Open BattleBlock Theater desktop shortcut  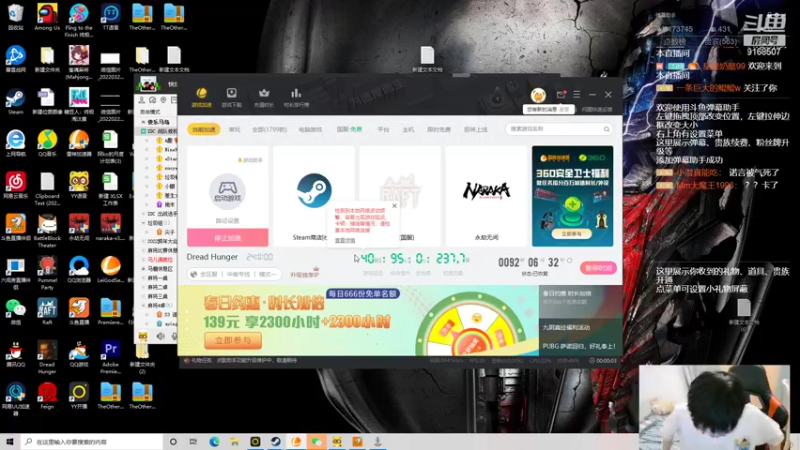(47, 231)
